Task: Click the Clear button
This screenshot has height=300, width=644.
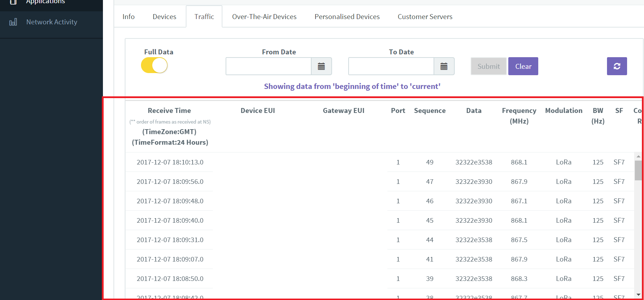Action: point(523,66)
